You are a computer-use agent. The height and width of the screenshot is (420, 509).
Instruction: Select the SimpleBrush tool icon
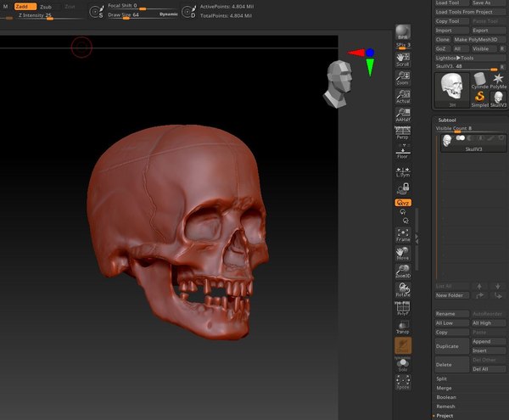pos(480,99)
